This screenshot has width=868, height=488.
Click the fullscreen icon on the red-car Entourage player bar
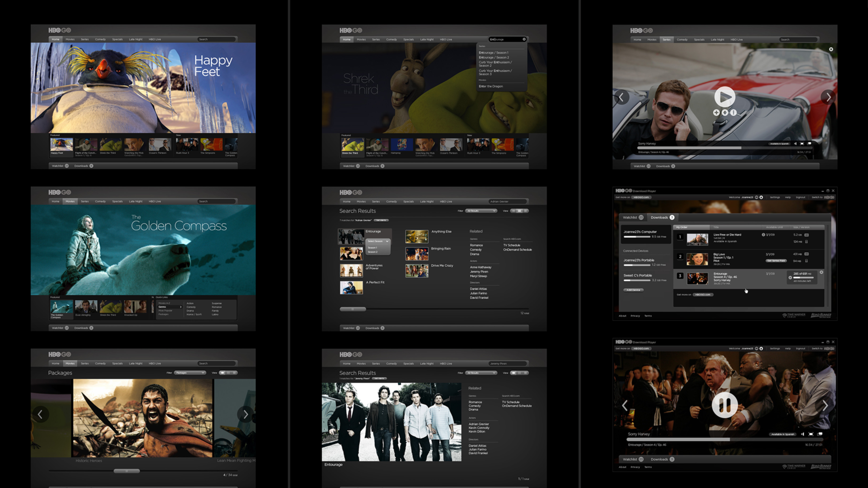coord(802,143)
